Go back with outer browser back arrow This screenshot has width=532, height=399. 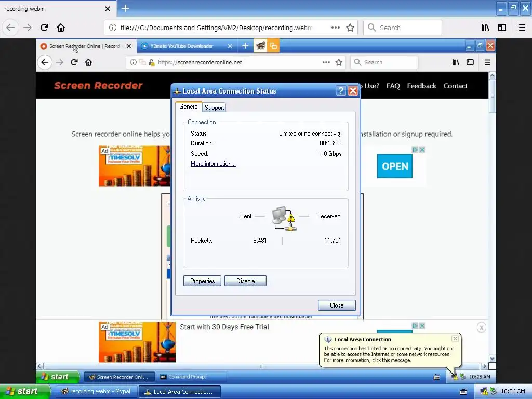(10, 28)
